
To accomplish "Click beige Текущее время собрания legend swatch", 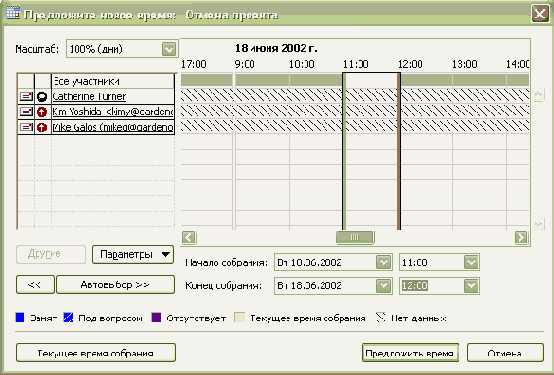I will (x=240, y=317).
